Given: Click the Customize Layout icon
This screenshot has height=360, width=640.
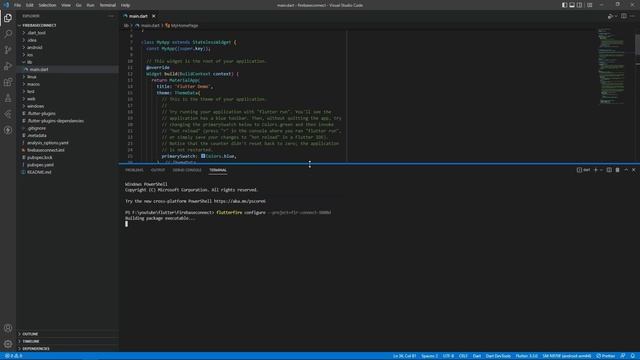Looking at the screenshot, I should pos(589,5).
